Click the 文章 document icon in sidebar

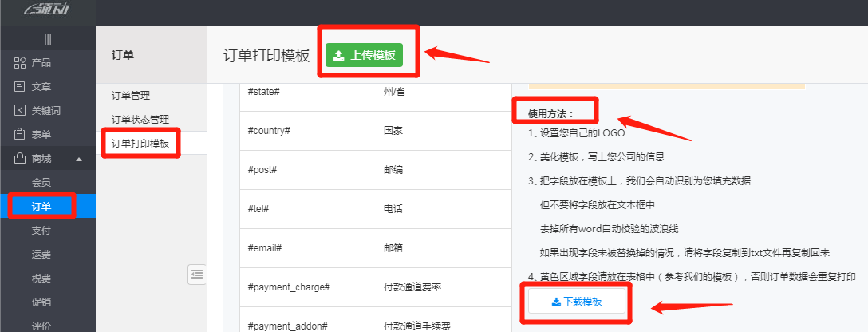coord(19,87)
